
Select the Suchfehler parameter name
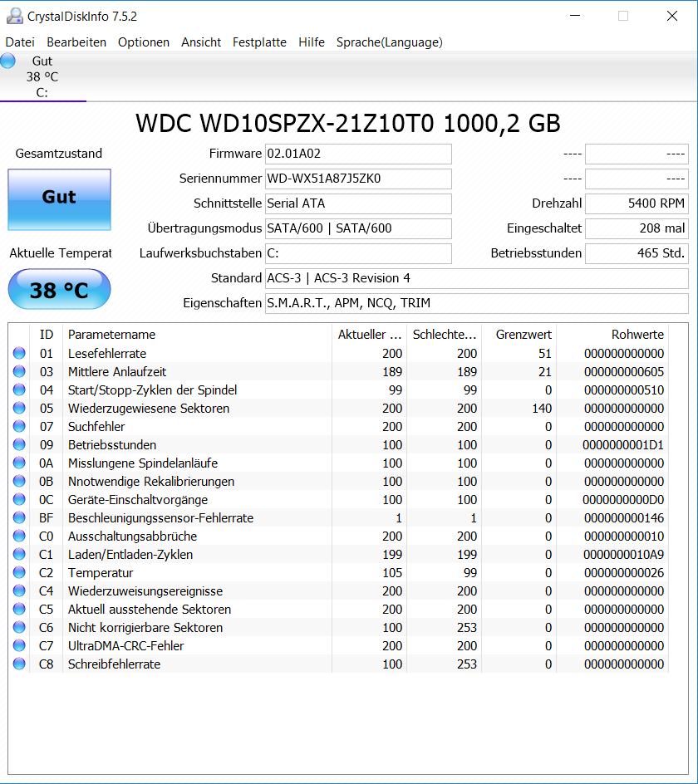pos(96,427)
